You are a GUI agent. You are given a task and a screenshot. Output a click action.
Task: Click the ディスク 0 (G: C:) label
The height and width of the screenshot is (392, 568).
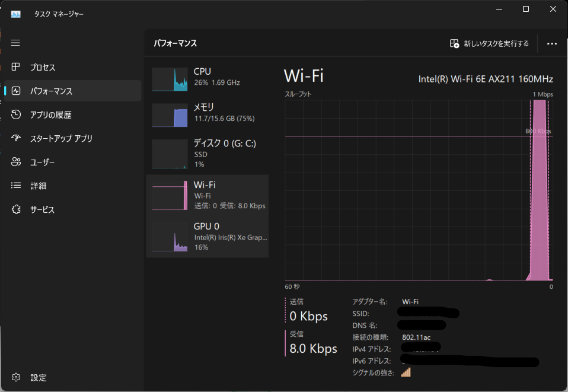225,143
